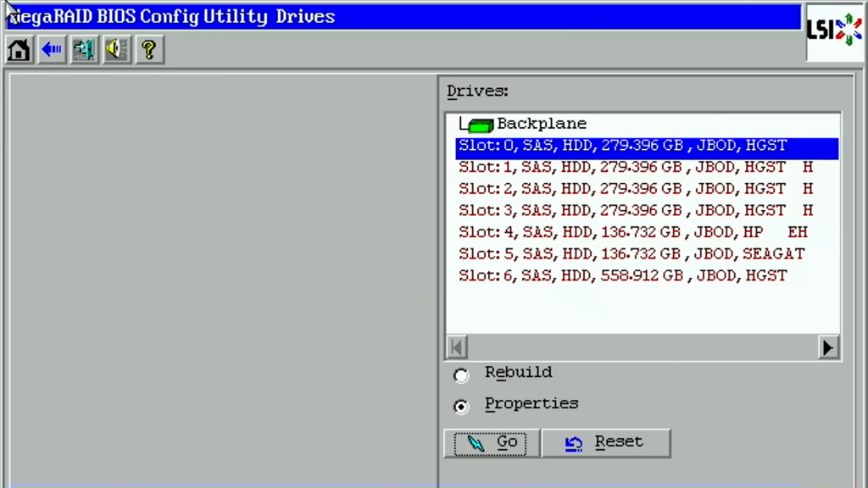The width and height of the screenshot is (868, 488).
Task: Click the Exit application toolbar icon
Action: [84, 50]
